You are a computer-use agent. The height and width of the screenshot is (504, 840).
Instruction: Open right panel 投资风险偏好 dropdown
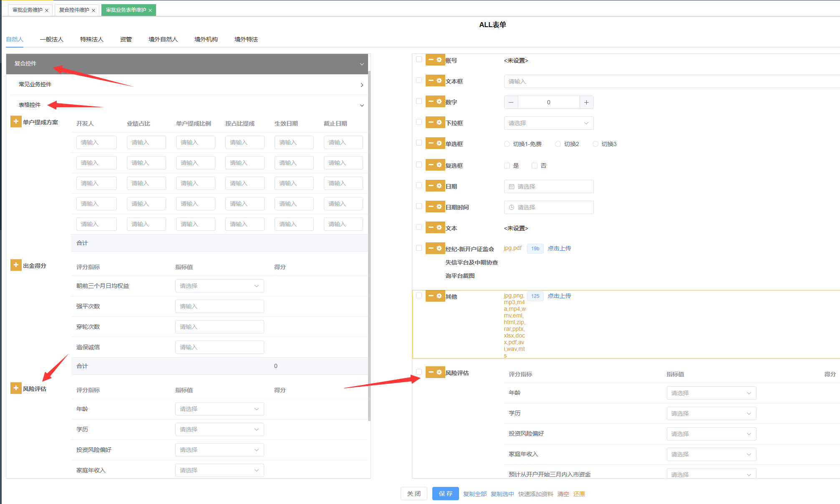711,434
